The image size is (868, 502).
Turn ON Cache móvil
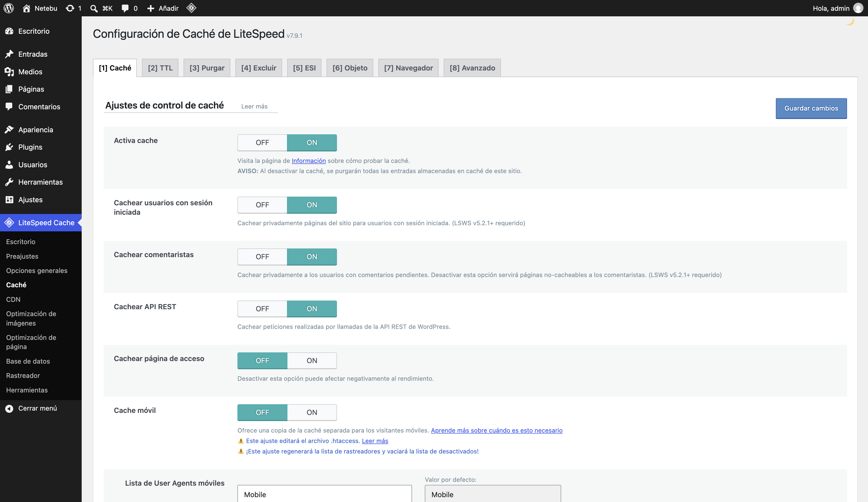pos(312,412)
